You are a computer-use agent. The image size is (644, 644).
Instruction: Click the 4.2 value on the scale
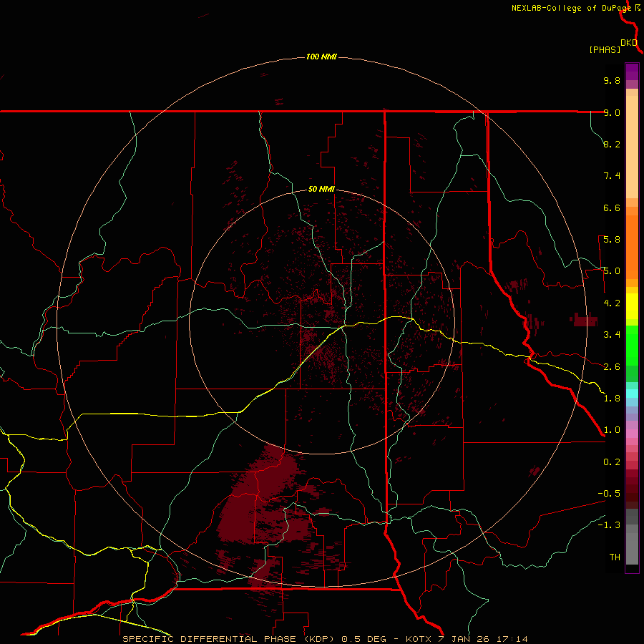click(x=612, y=303)
